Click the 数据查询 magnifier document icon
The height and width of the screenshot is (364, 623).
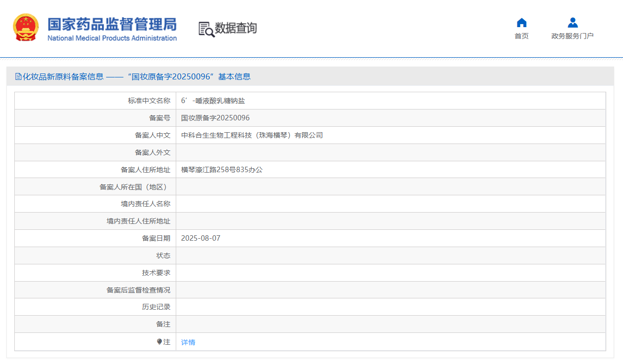click(206, 29)
